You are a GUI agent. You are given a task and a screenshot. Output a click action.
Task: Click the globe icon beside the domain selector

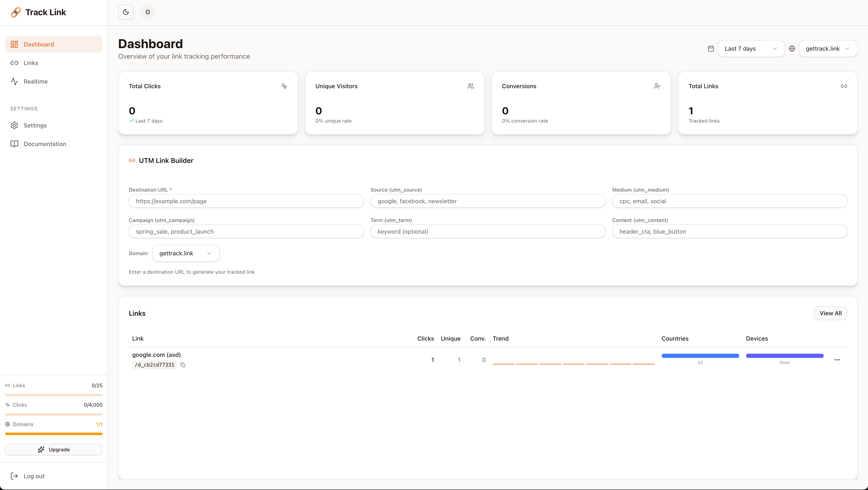[792, 49]
